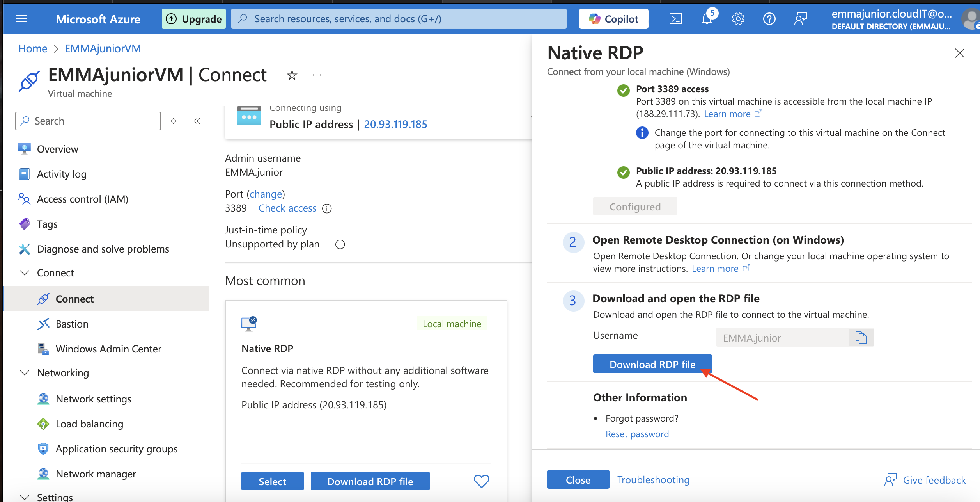Image resolution: width=980 pixels, height=502 pixels.
Task: Click the Upgrade button
Action: click(194, 19)
